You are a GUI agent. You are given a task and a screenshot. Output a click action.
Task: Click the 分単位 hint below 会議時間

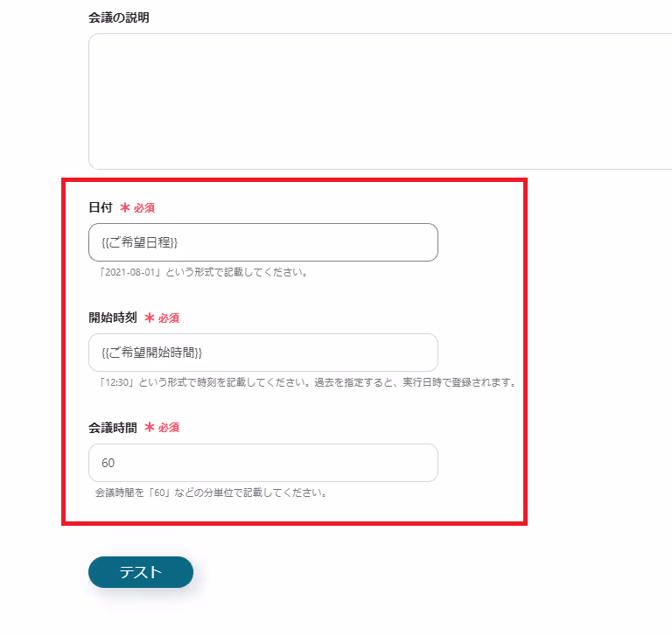click(211, 493)
